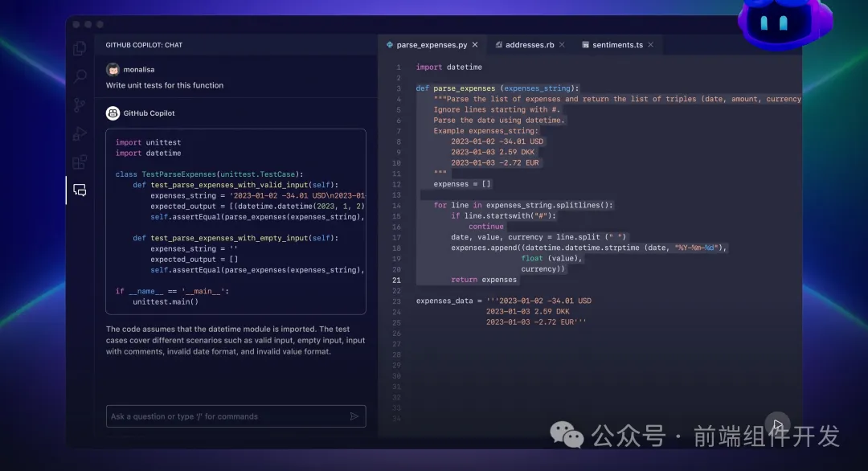868x471 pixels.
Task: Click the Python file icon on parse_expenses.py tab
Action: 390,45
